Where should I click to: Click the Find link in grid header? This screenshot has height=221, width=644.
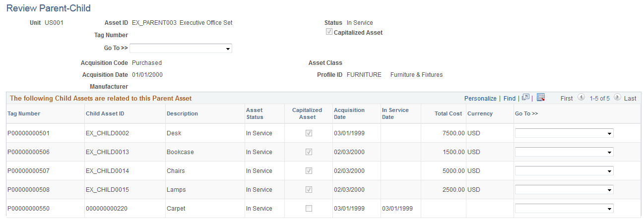coord(510,99)
